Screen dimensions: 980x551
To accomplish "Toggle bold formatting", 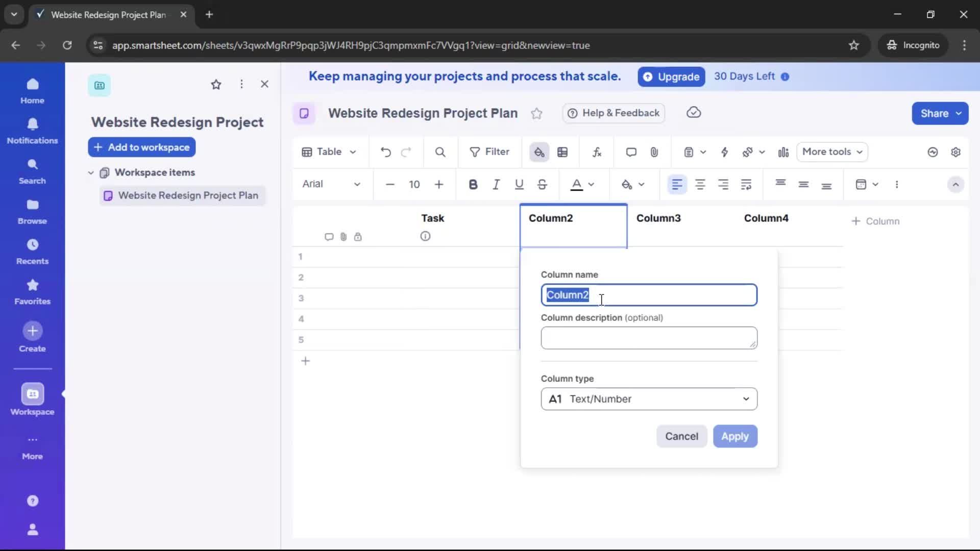I will 473,185.
